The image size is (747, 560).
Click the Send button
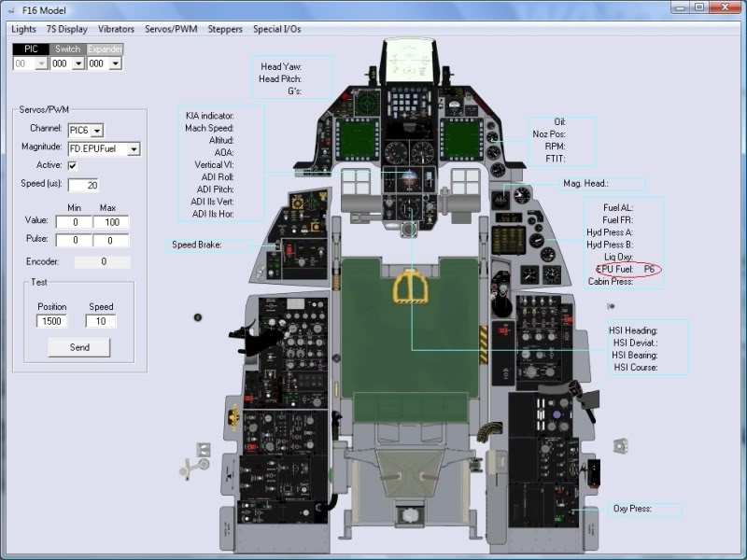(x=79, y=347)
